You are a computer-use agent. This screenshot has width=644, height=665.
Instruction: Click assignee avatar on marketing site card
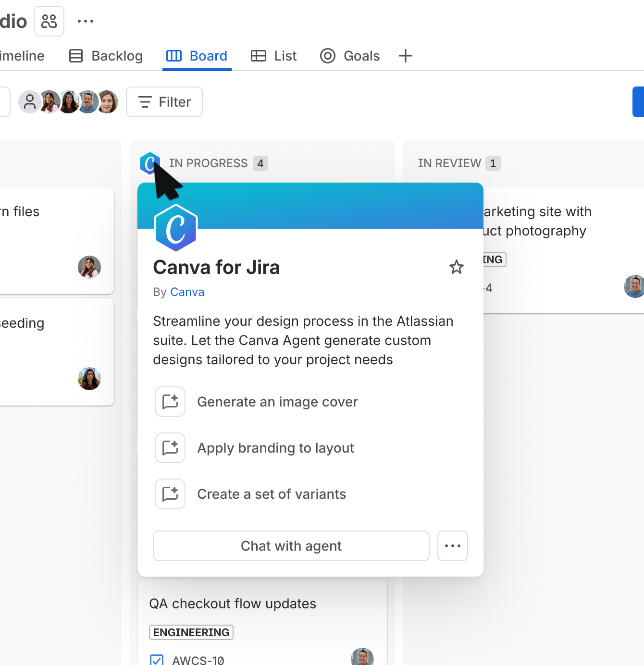click(x=634, y=286)
